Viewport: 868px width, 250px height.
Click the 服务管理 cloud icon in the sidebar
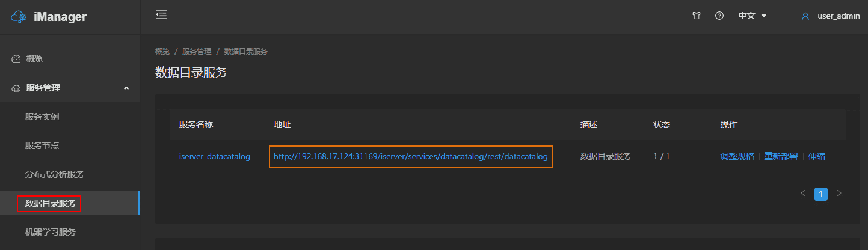click(16, 88)
